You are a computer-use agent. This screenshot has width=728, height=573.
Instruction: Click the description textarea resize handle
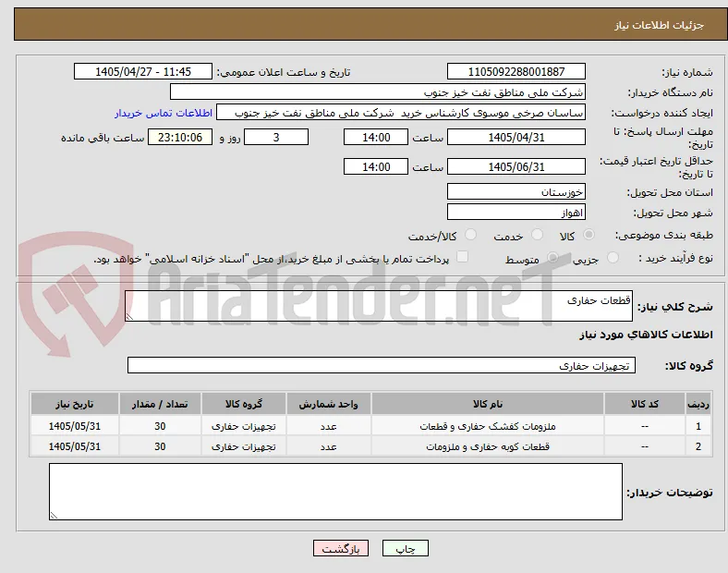(129, 317)
